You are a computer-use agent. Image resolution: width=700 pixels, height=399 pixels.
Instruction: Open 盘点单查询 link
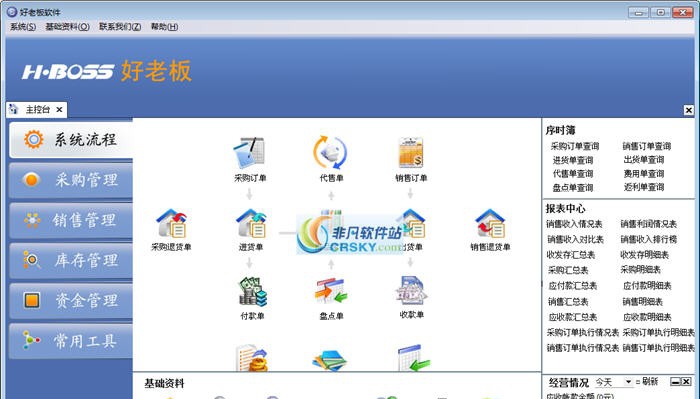[x=573, y=187]
